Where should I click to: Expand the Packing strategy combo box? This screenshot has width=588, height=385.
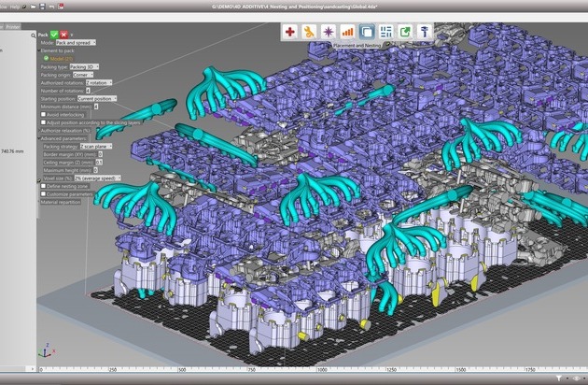96,147
